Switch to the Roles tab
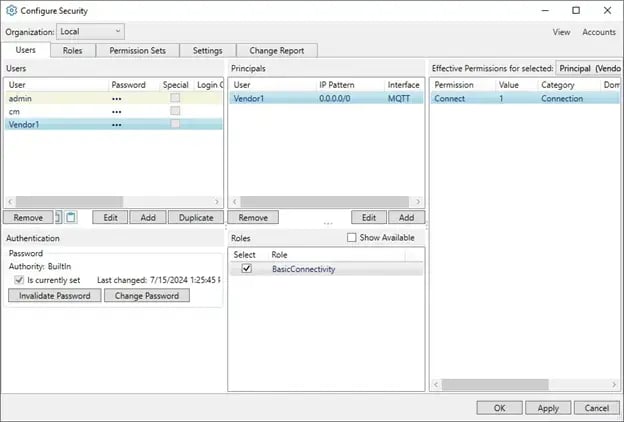This screenshot has height=422, width=624. 72,50
